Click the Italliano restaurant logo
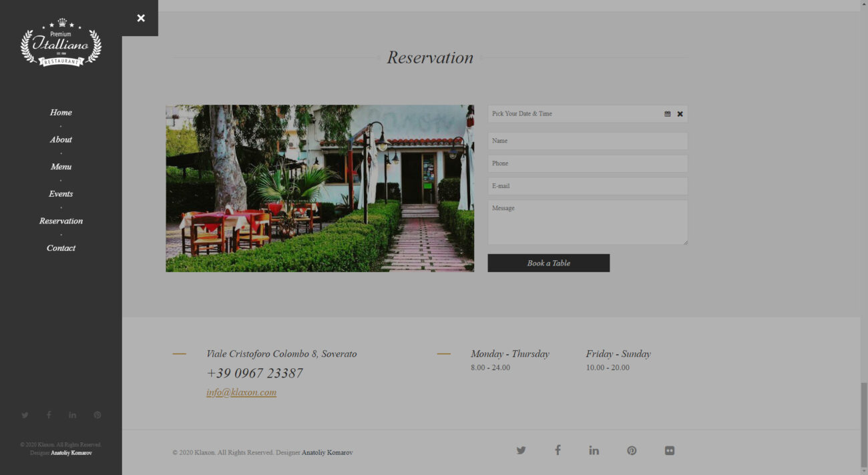The width and height of the screenshot is (868, 475). click(61, 43)
